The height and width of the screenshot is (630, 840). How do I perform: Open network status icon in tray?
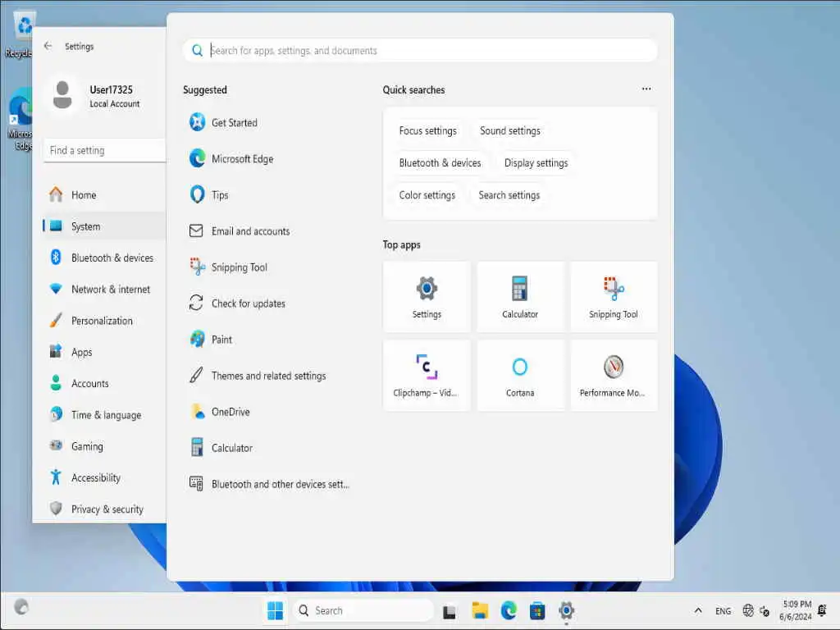point(748,610)
